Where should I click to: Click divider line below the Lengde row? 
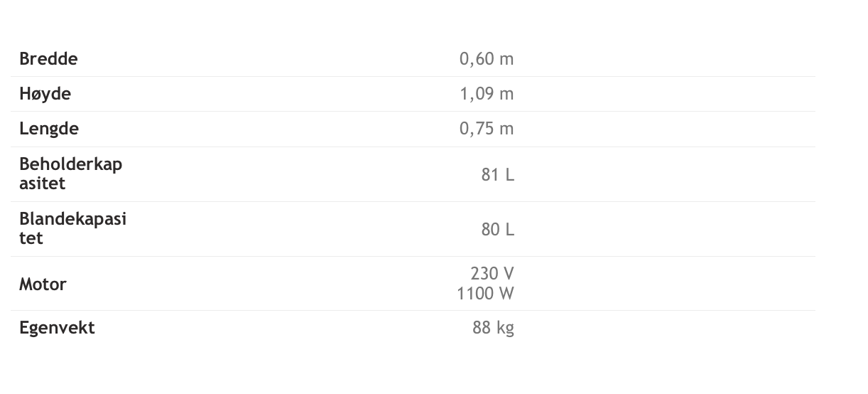pyautogui.click(x=412, y=147)
